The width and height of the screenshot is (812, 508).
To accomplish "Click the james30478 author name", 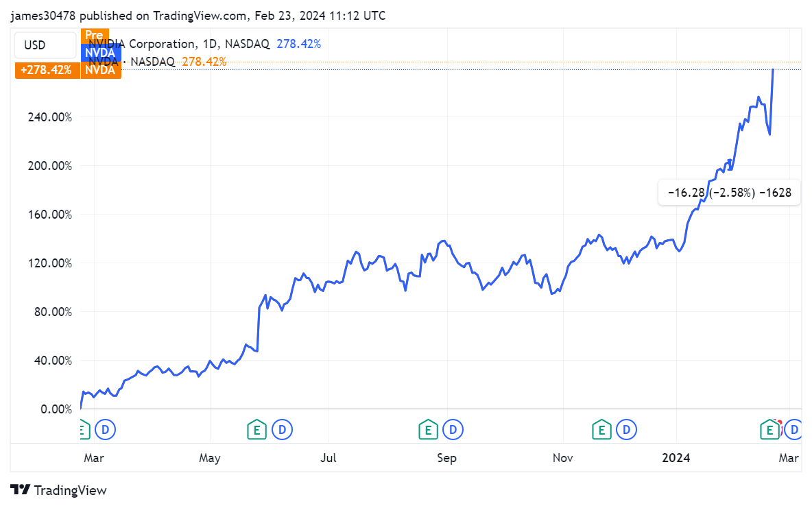I will coord(40,15).
